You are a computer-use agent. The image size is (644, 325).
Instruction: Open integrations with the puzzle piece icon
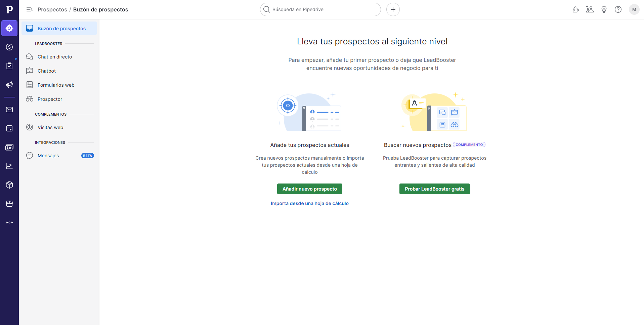click(x=575, y=9)
